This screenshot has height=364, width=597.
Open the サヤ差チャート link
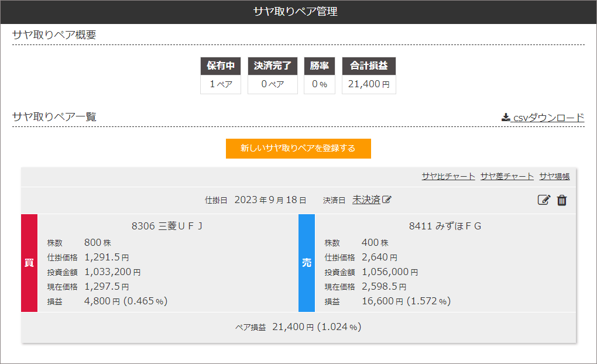[507, 176]
